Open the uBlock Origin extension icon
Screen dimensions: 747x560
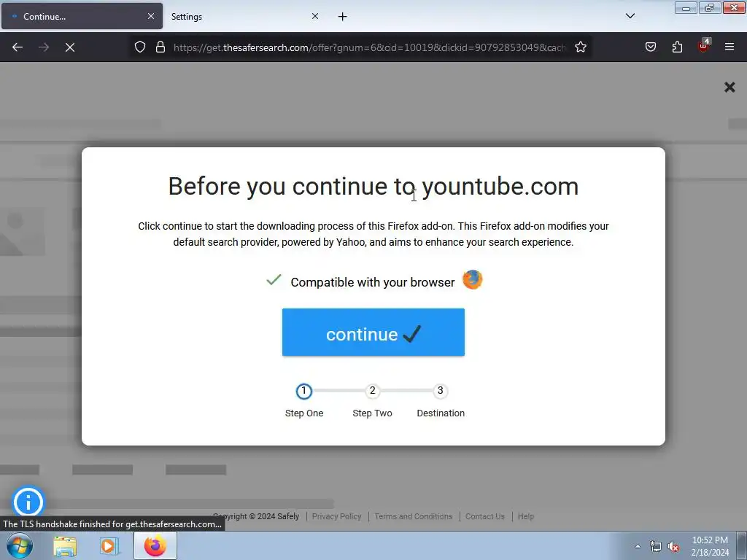(x=704, y=46)
